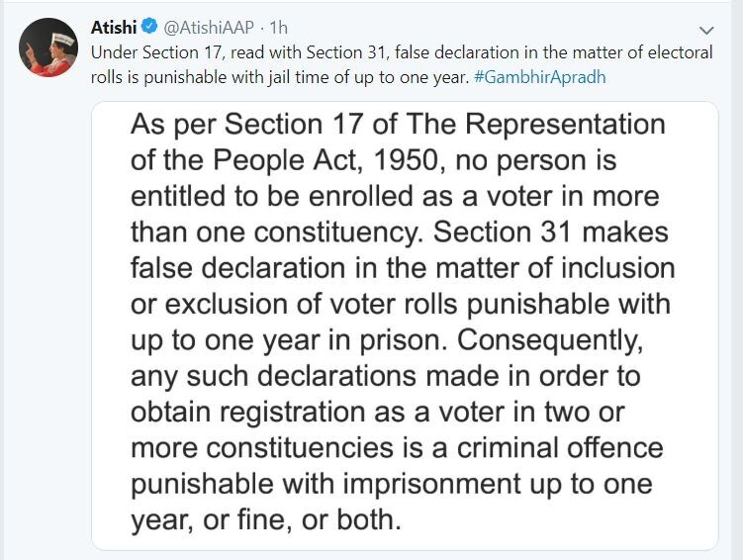The image size is (743, 560).
Task: Open the #GambhirApradh hashtag
Action: 540,77
